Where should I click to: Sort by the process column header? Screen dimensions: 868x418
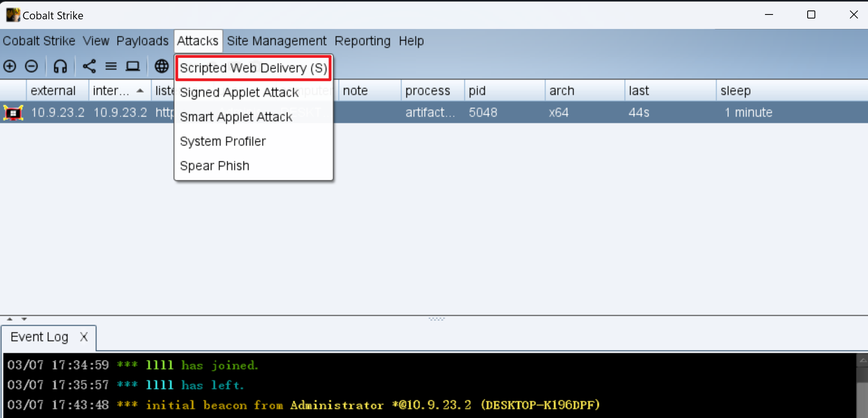[433, 91]
